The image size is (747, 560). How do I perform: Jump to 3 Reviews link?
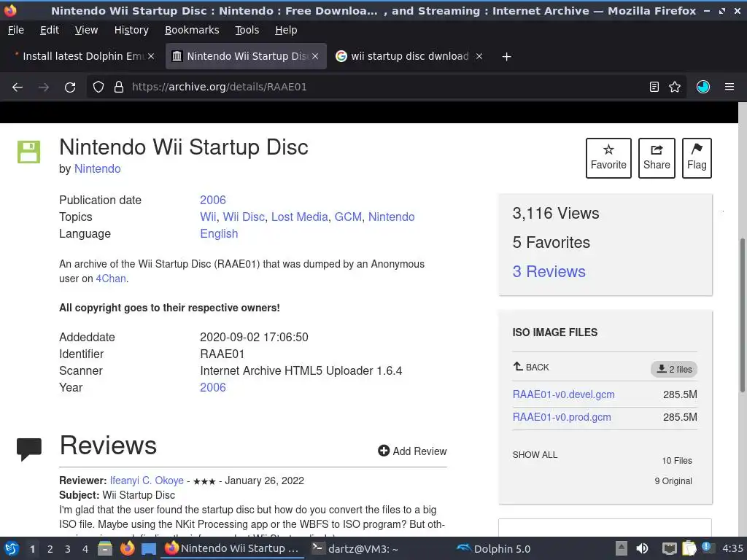pos(549,271)
